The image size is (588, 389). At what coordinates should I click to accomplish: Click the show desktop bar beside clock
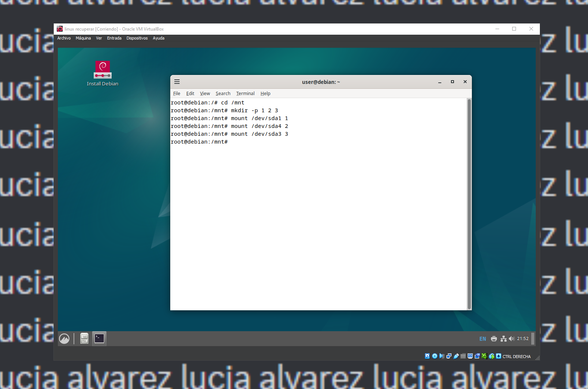point(533,339)
